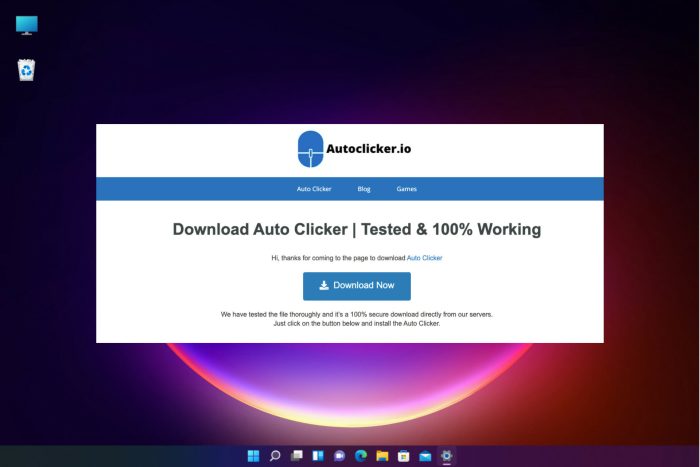Open Settings gear in the taskbar
This screenshot has height=467, width=700.
click(x=446, y=456)
